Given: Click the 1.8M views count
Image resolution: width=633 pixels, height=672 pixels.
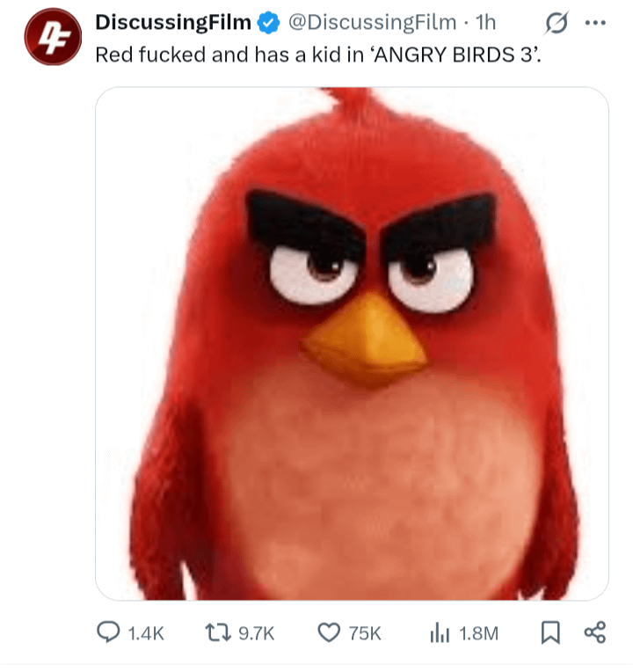Looking at the screenshot, I should [478, 633].
